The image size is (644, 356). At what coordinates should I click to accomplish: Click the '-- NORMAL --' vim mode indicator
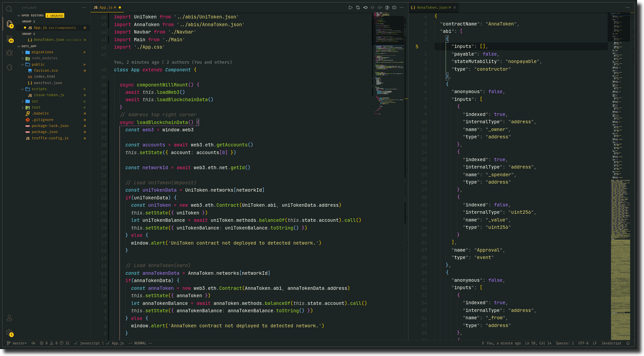point(140,343)
